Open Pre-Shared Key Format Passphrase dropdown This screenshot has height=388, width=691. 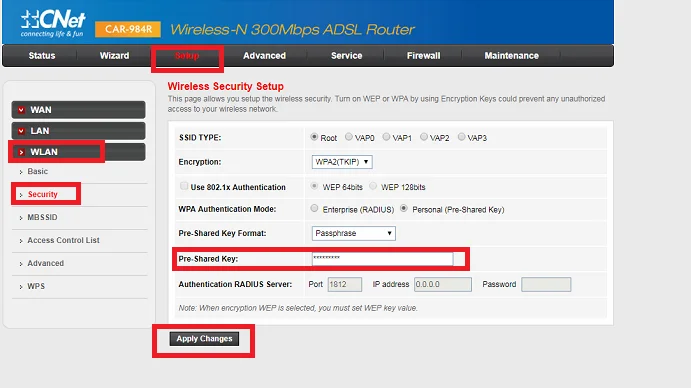click(353, 233)
